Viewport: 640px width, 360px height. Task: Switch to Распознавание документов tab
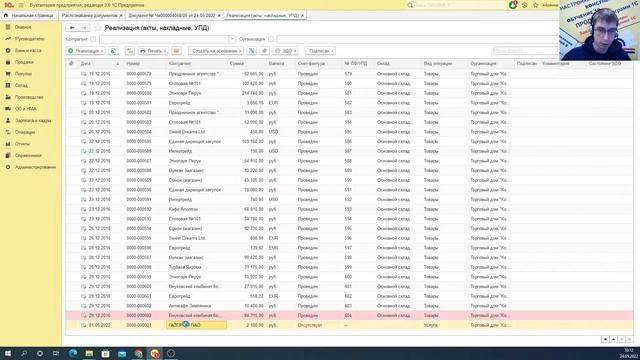[89, 15]
